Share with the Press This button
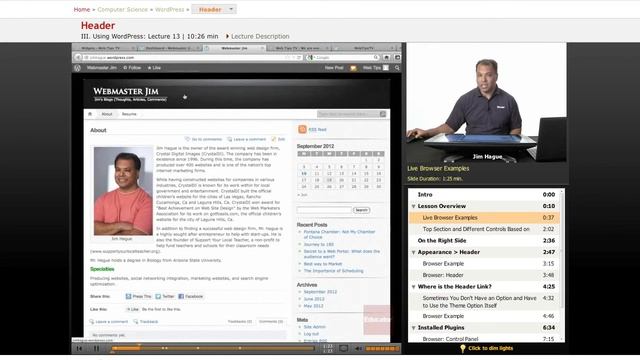The image size is (640, 360). [138, 296]
